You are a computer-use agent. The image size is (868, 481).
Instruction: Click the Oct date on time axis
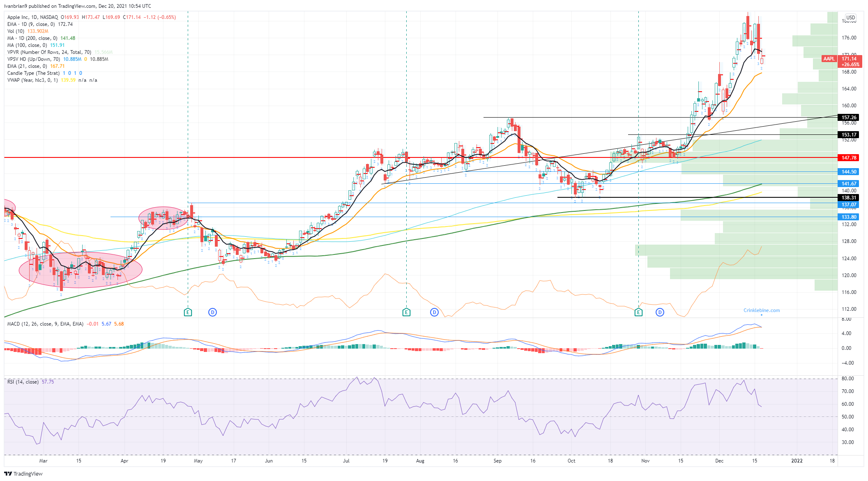[571, 461]
